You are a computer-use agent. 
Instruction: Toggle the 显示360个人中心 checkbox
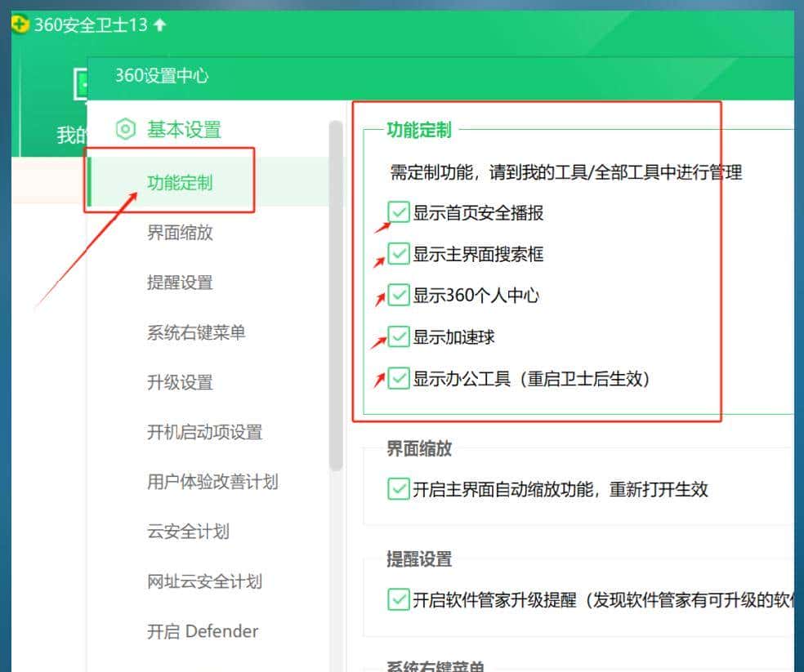point(398,296)
